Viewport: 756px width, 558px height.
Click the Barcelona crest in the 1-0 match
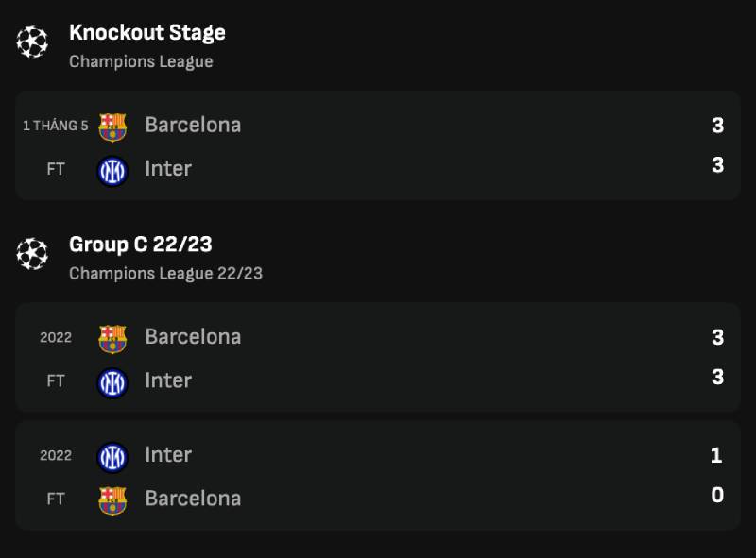coord(112,500)
